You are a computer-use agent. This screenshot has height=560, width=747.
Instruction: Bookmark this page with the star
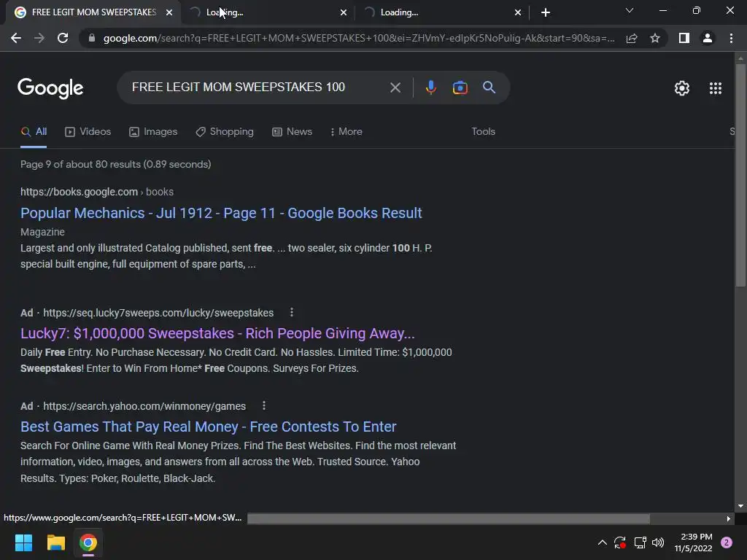click(655, 38)
